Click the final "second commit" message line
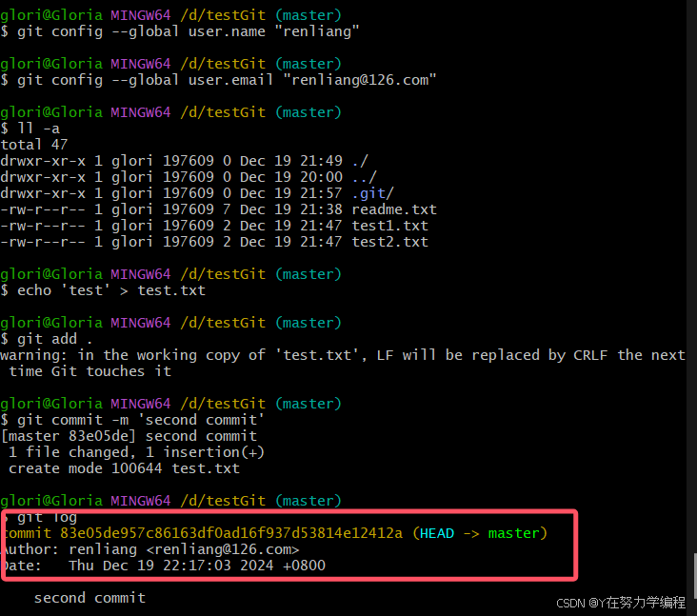 coord(90,598)
